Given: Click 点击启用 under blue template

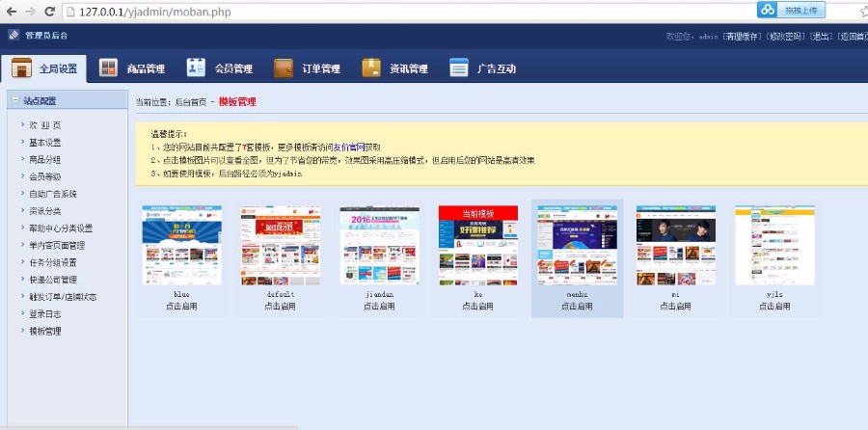Looking at the screenshot, I should pyautogui.click(x=181, y=306).
